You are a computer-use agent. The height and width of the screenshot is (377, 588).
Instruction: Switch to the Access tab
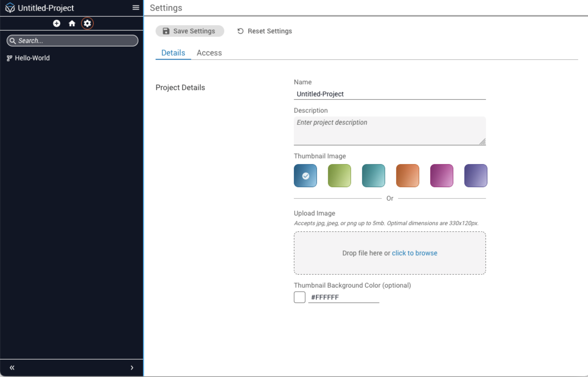(209, 53)
